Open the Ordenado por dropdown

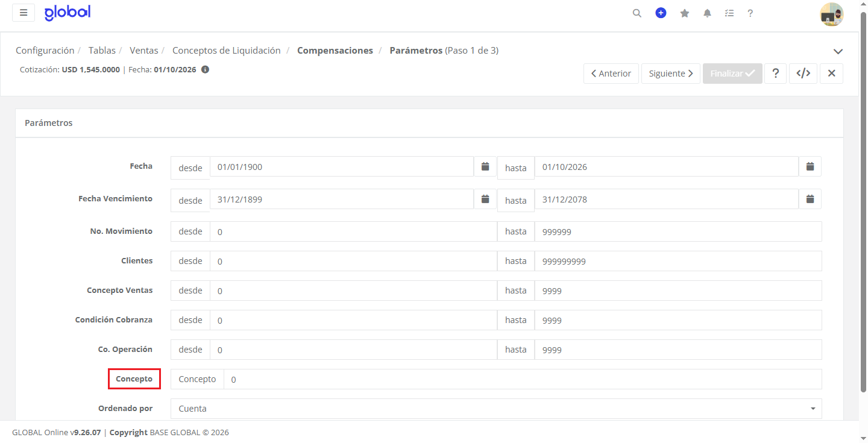pos(496,409)
